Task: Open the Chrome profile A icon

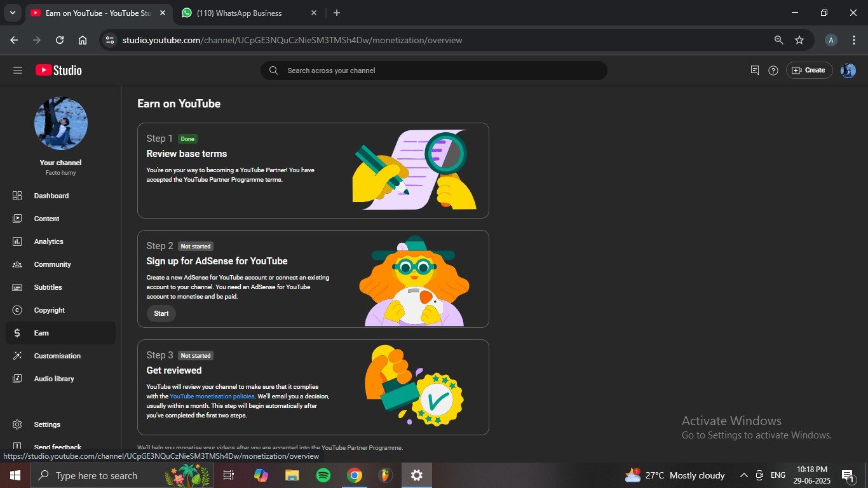Action: 831,40
